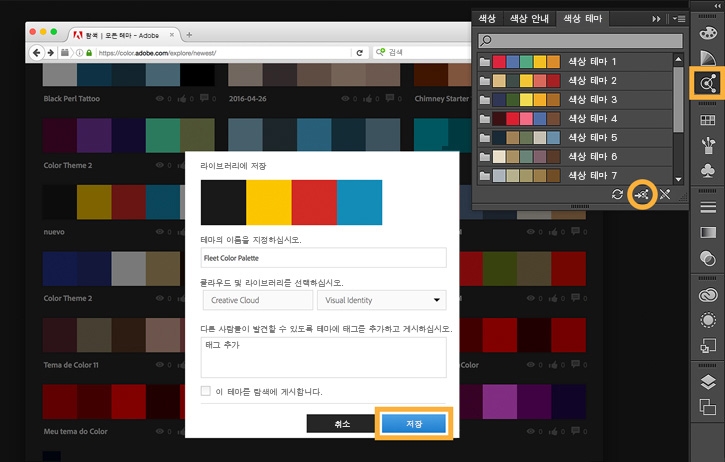Switch to the 색상 안내 tab

pos(529,18)
